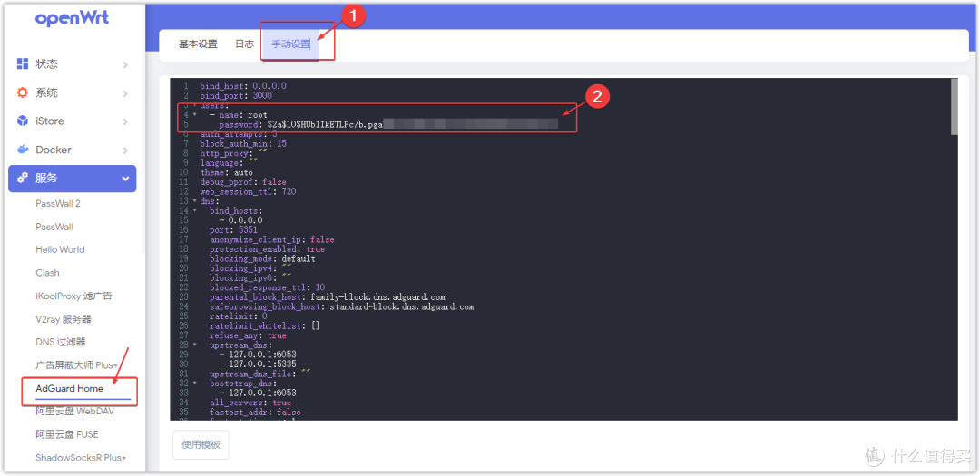
Task: Click the upstream_dns_file line
Action: coord(260,374)
